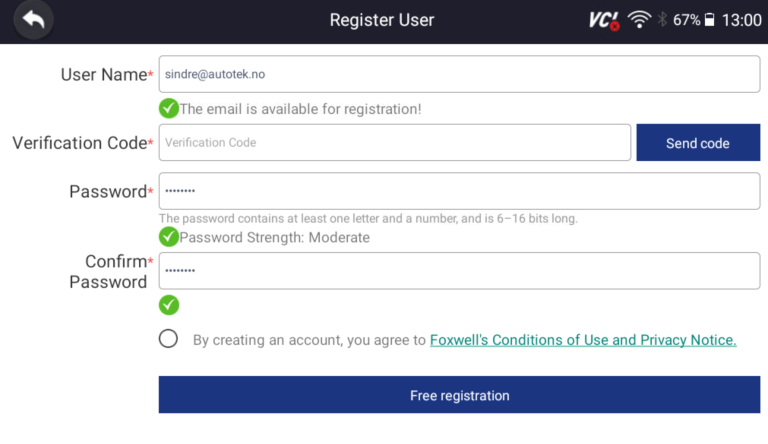Click the Send code button
This screenshot has width=768, height=444.
[x=698, y=143]
